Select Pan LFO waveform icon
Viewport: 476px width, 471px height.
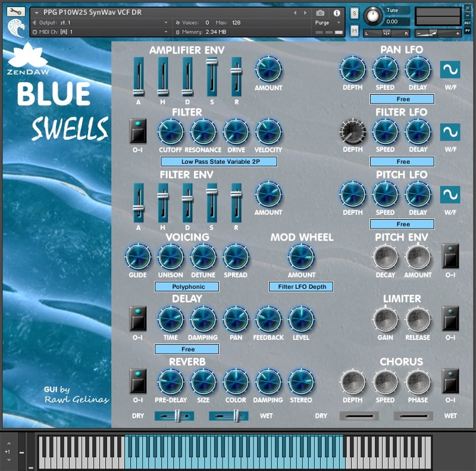(x=450, y=70)
